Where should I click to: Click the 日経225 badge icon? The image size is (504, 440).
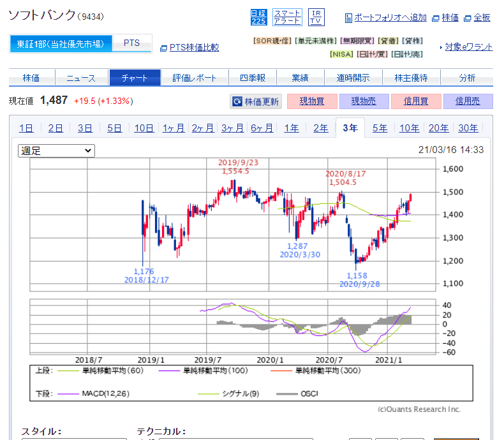258,17
